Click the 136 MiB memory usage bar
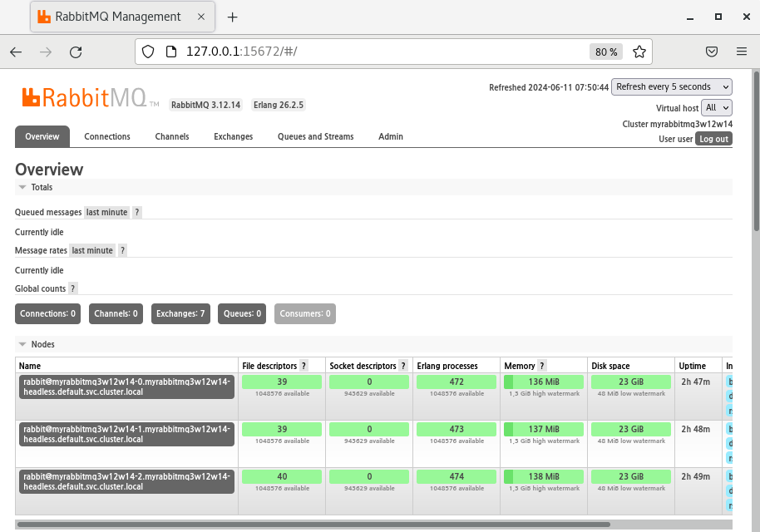 [x=543, y=382]
